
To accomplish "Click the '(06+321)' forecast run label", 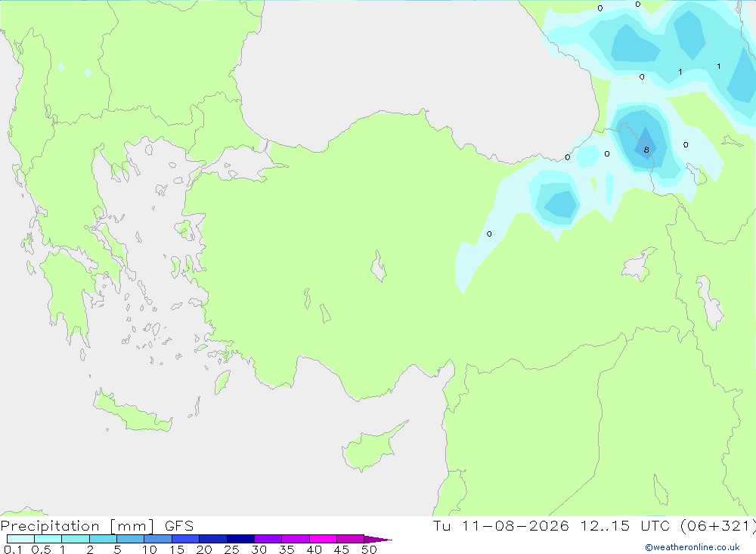I will pyautogui.click(x=717, y=526).
